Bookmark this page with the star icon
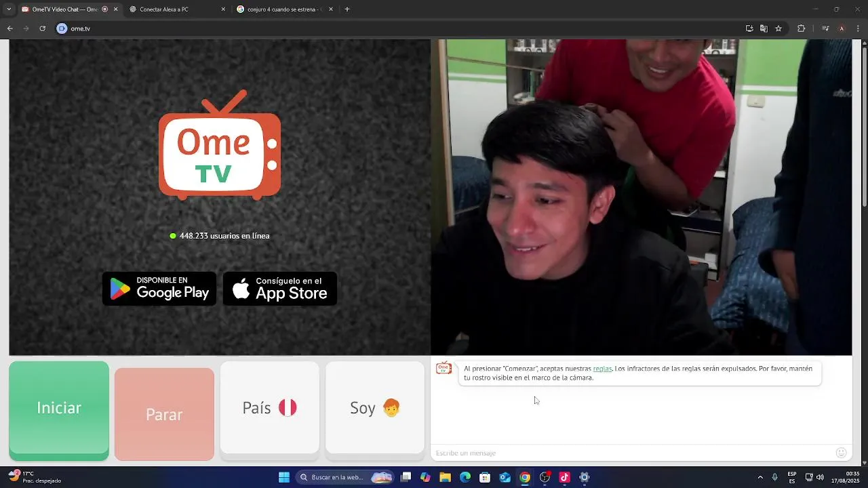This screenshot has height=488, width=868. point(778,28)
